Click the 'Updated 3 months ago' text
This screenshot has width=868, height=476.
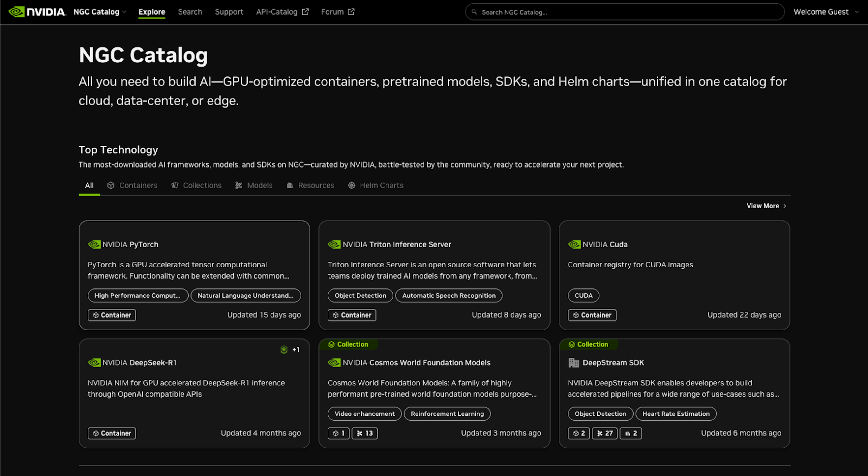tap(501, 433)
